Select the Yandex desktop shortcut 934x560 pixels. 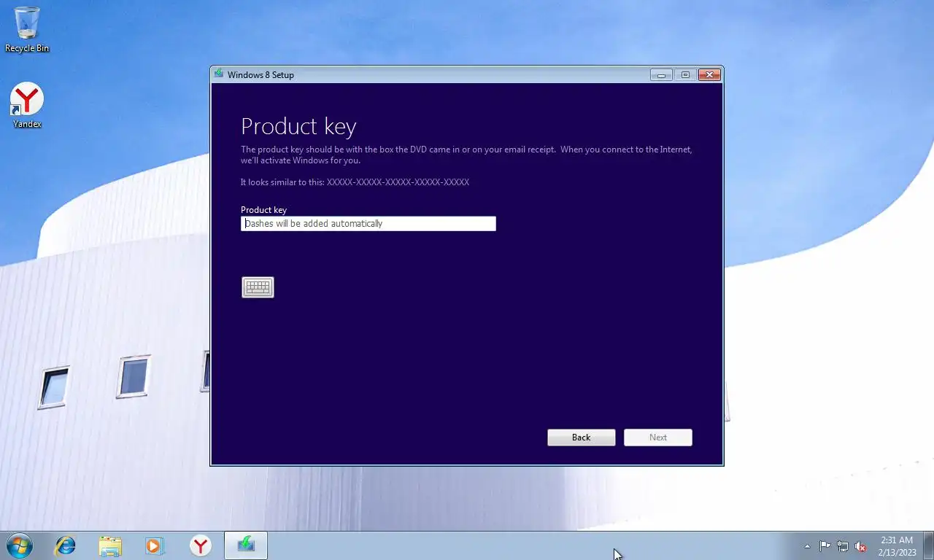[27, 106]
